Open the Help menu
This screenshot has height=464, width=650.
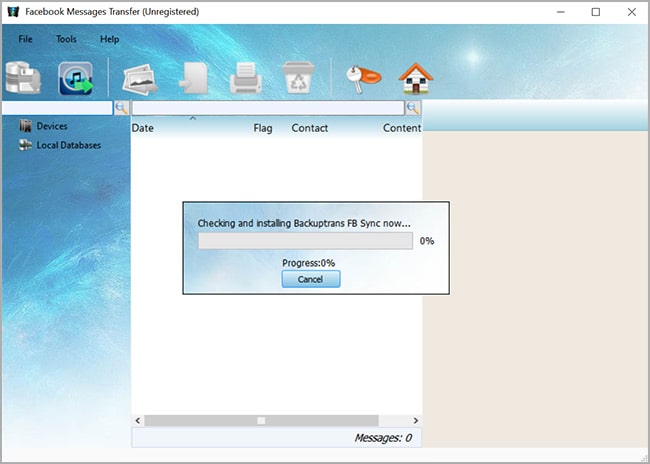pyautogui.click(x=109, y=39)
